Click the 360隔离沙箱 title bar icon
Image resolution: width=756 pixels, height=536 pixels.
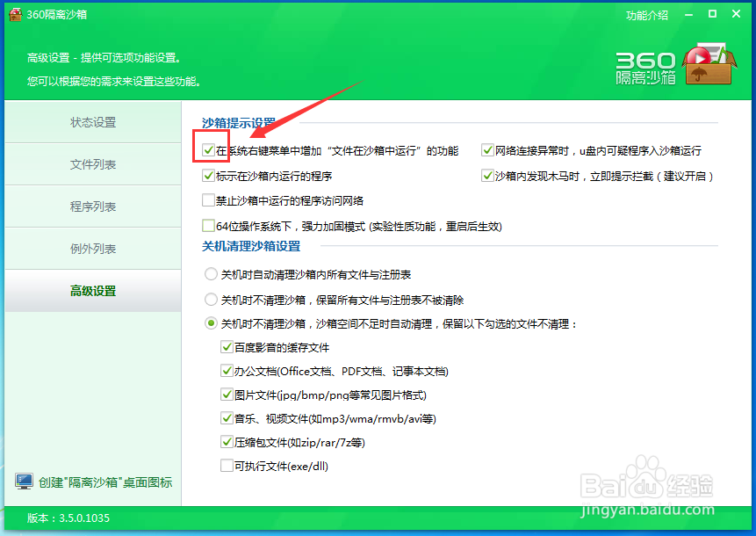pyautogui.click(x=16, y=14)
